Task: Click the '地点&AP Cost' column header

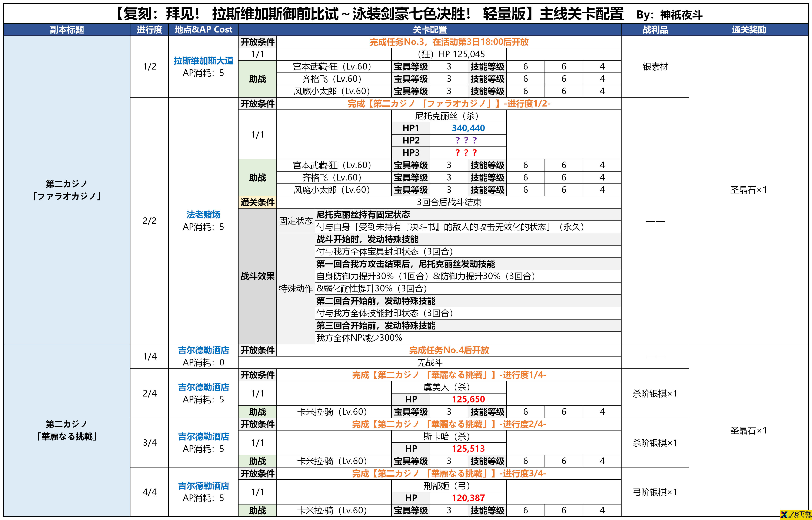Action: click(x=203, y=30)
